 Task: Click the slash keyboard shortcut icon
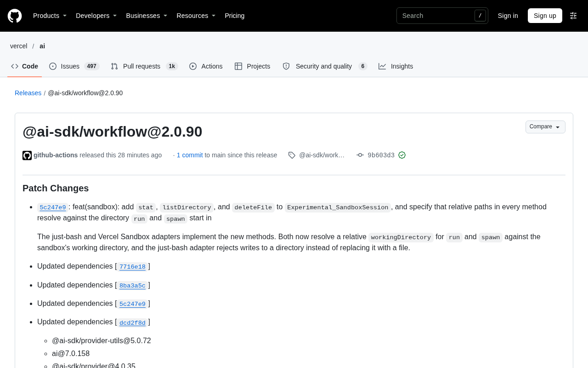(x=480, y=16)
